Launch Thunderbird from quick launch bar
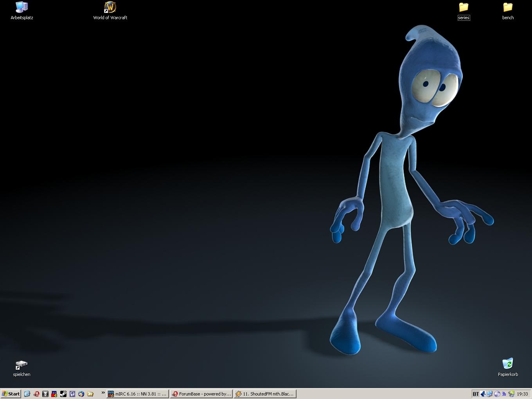Image resolution: width=532 pixels, height=399 pixels. click(81, 394)
